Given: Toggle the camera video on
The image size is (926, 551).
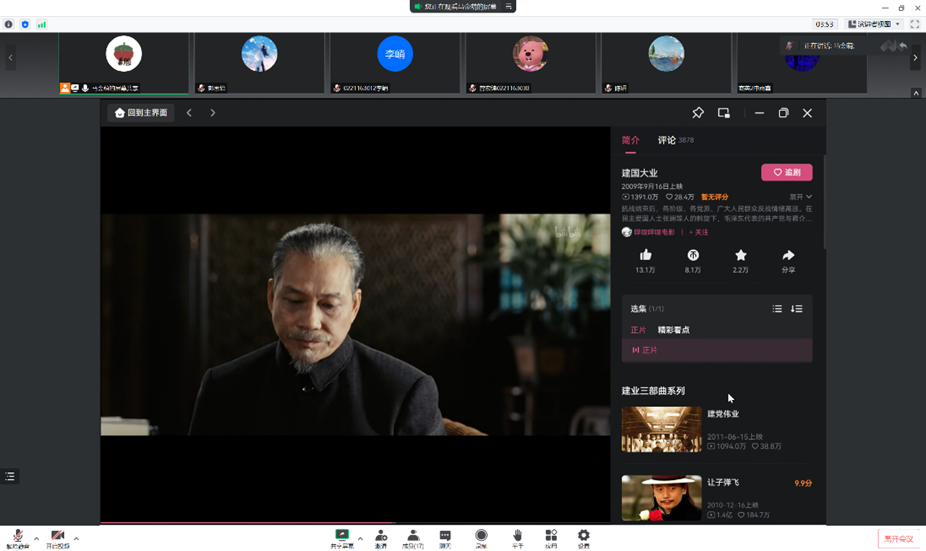Looking at the screenshot, I should click(x=58, y=538).
